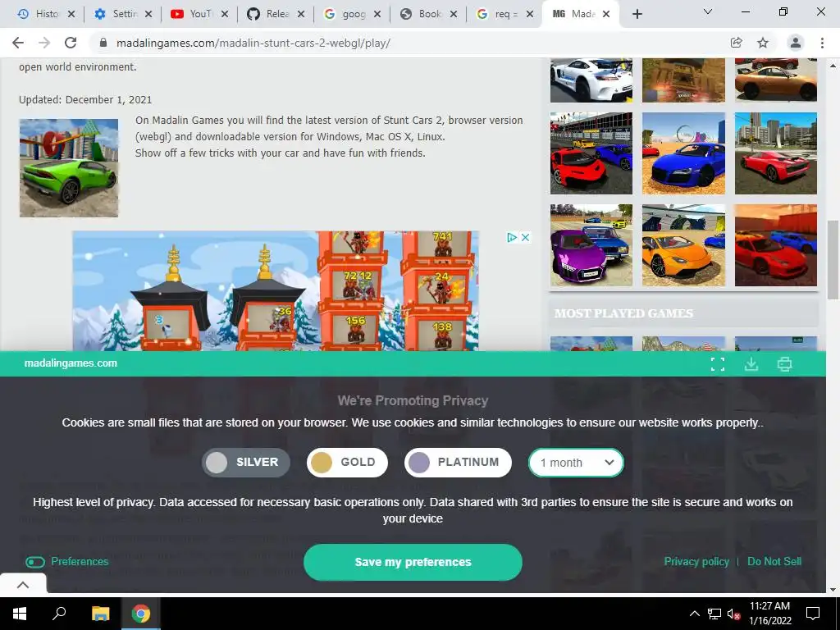
Task: Toggle the Preferences switch
Action: [x=35, y=562]
